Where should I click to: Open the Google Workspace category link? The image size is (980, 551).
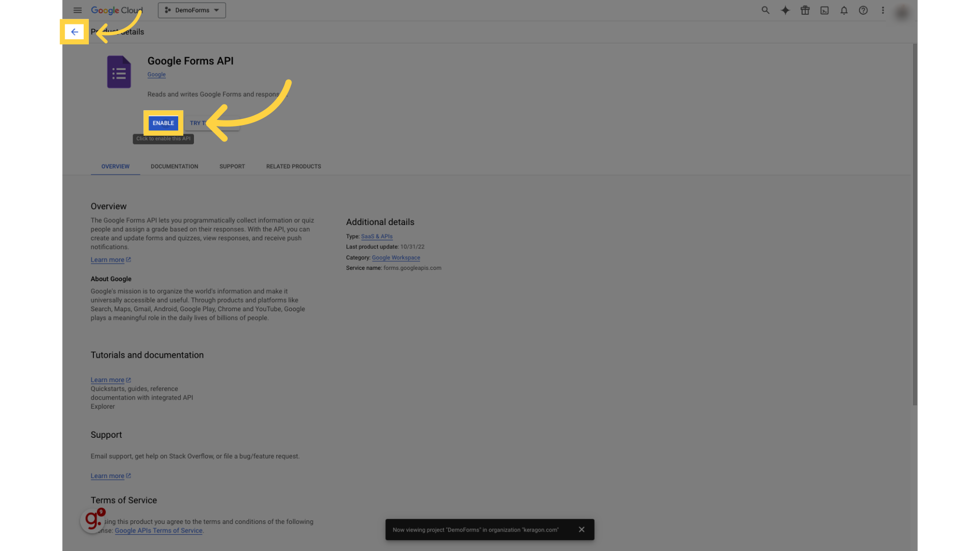click(396, 258)
